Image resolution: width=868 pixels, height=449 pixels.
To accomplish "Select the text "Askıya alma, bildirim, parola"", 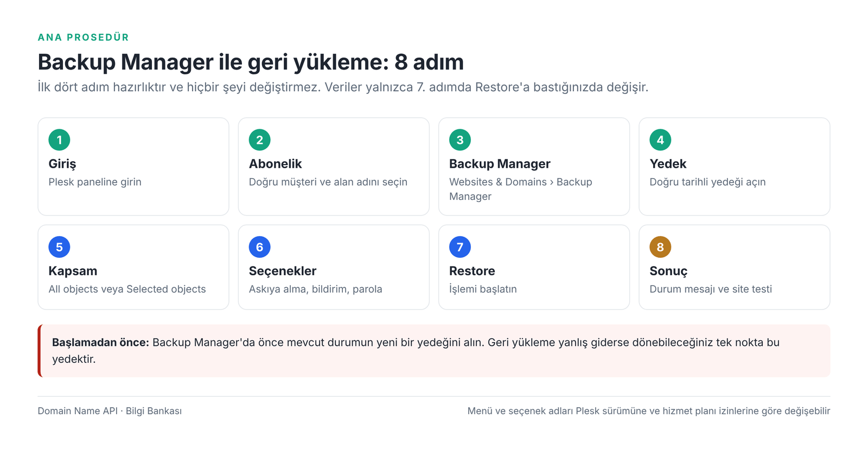I will point(315,289).
